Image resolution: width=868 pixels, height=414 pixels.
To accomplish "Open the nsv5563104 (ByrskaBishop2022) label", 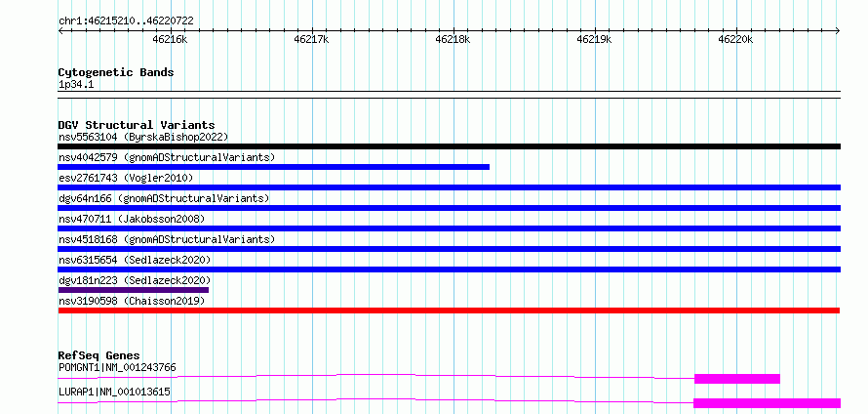I will [143, 137].
